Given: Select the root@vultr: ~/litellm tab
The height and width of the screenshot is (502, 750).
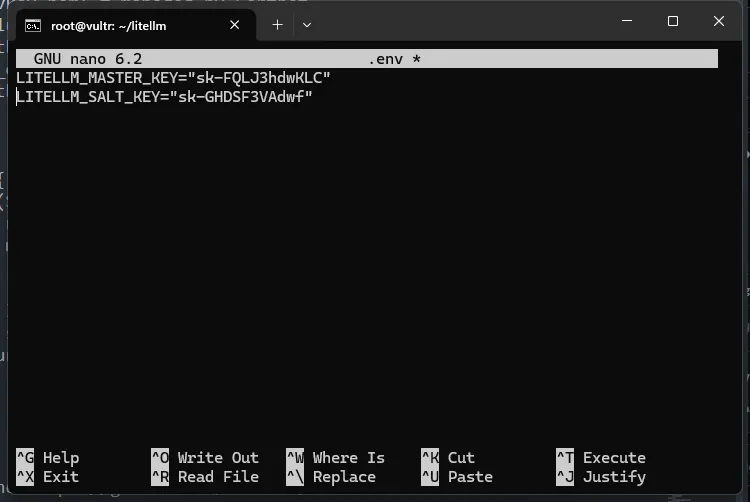Looking at the screenshot, I should pos(136,25).
